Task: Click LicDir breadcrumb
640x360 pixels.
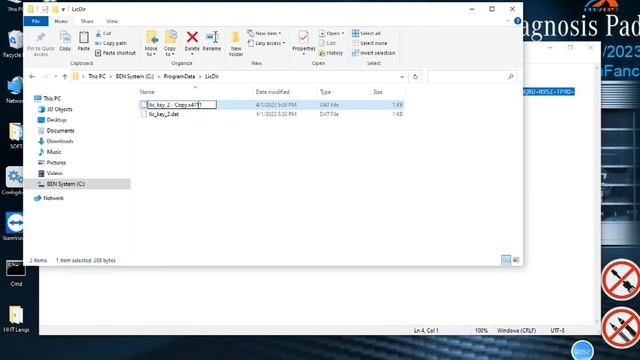Action: point(212,76)
